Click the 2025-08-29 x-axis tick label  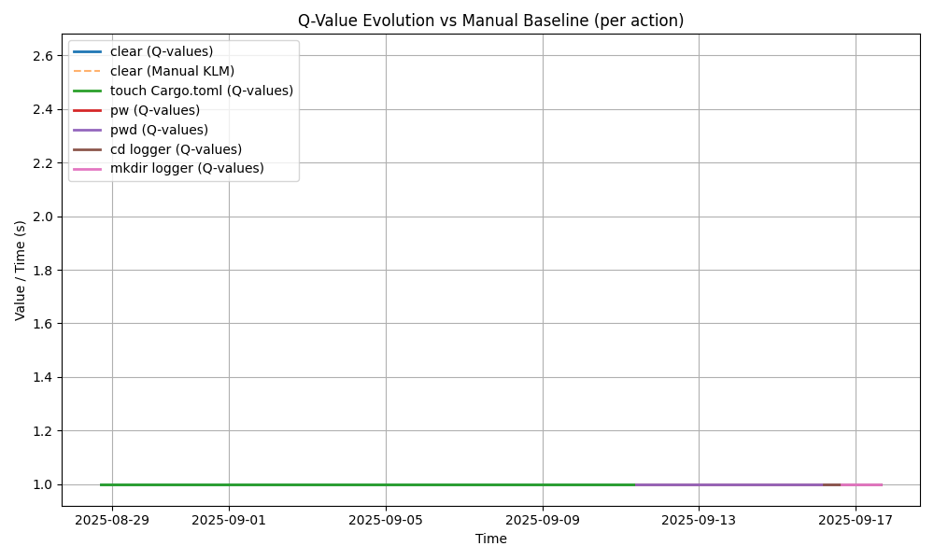112,521
